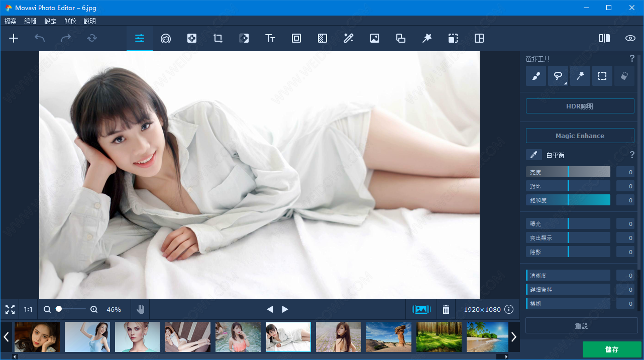Open the Text tool (Tt icon)

(x=270, y=38)
